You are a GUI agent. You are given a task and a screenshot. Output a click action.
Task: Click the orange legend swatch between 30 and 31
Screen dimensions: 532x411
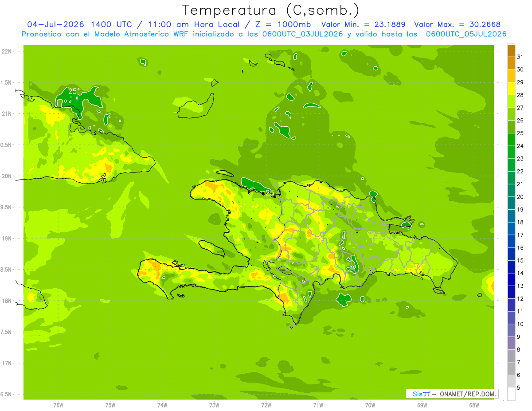511,63
